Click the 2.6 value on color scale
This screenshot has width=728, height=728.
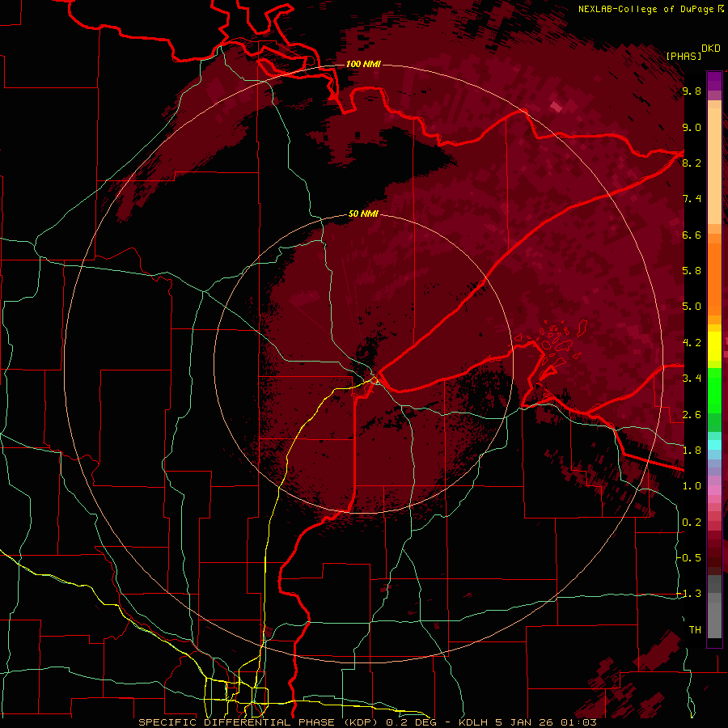(x=692, y=415)
